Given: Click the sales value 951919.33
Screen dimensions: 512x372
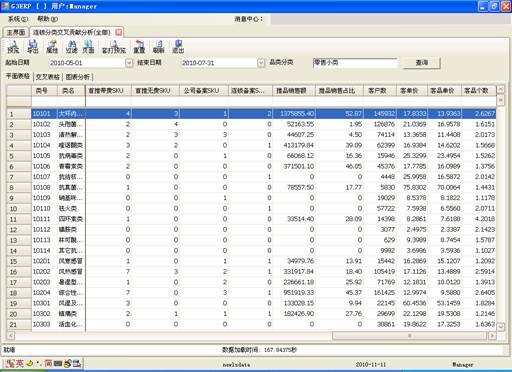Looking at the screenshot, I should tap(294, 293).
